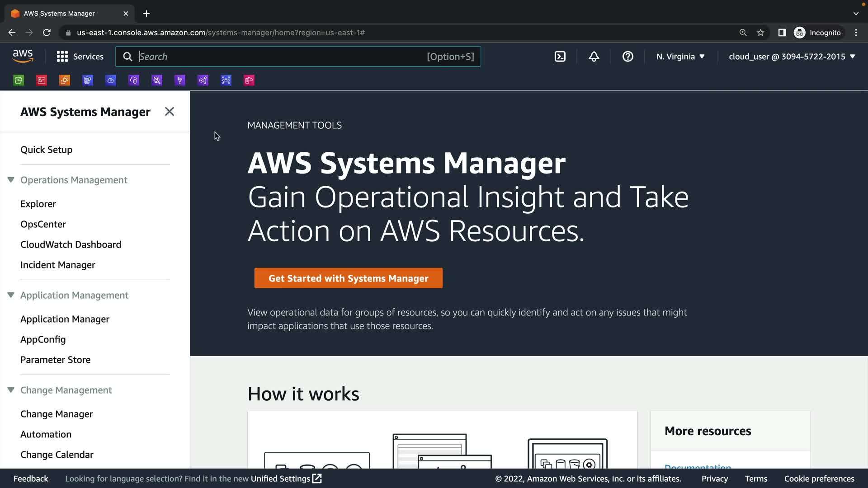Open Parameter Store in sidebar

[x=55, y=360]
